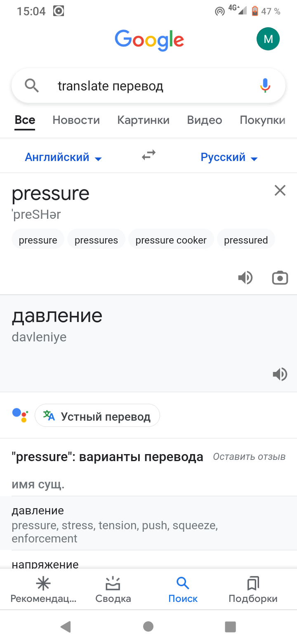Image resolution: width=297 pixels, height=644 pixels.
Task: Tap the speaker icon to hear English pronunciation
Action: tap(245, 277)
